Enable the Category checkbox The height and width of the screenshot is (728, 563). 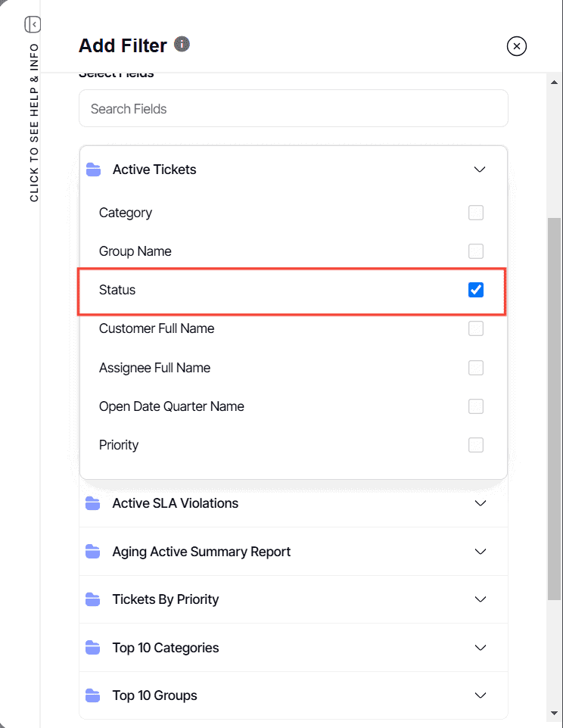[x=476, y=213]
